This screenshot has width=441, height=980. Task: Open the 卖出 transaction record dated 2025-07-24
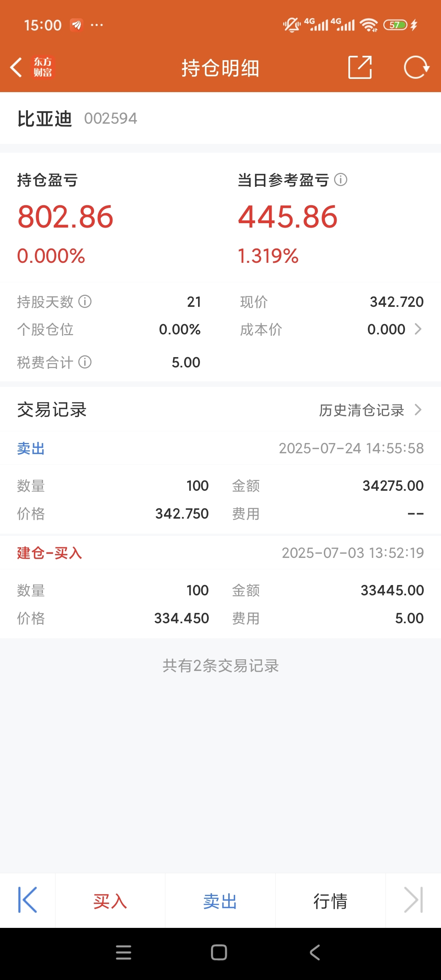tap(220, 482)
